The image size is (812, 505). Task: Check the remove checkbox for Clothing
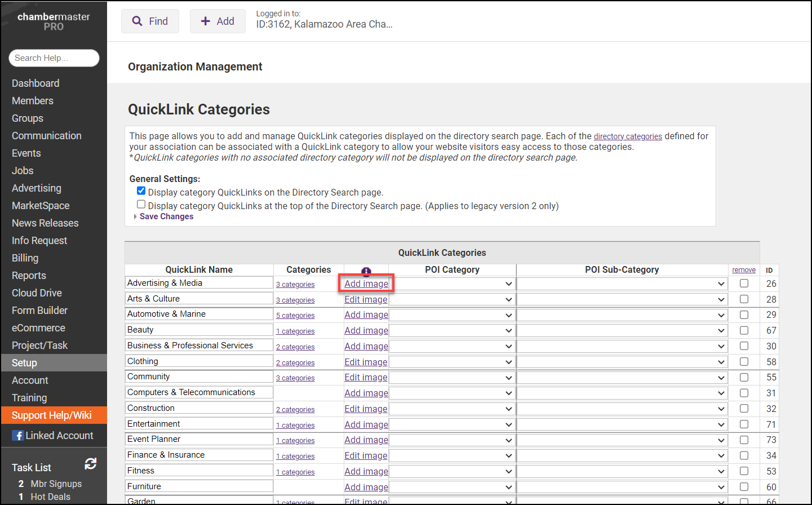coord(744,361)
